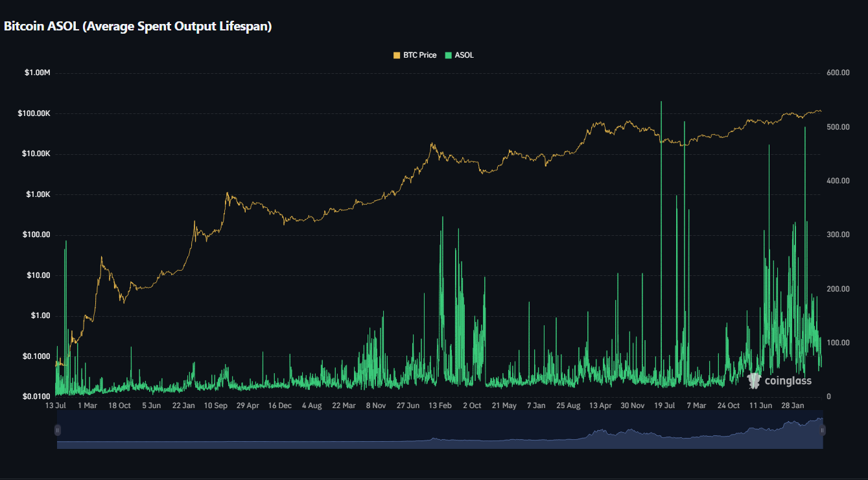
Task: Click the 19 Jul x-axis date label
Action: (x=664, y=406)
